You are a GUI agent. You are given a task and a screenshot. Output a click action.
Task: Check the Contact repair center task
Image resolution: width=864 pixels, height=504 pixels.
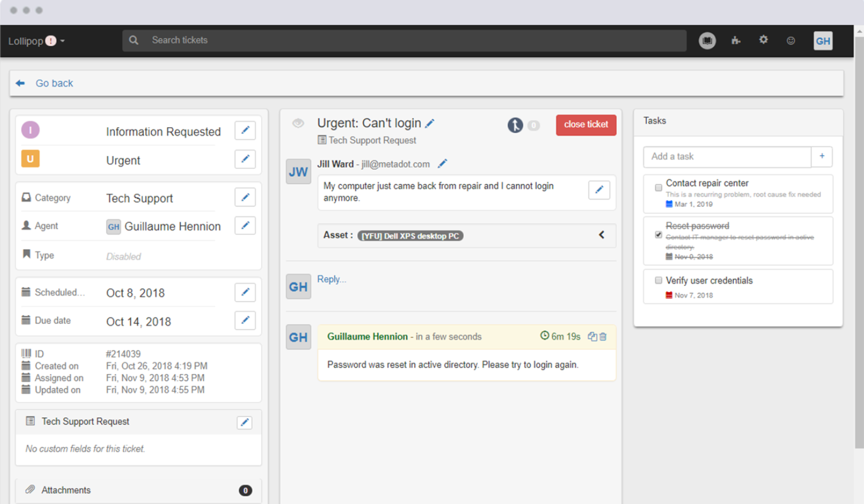[658, 187]
